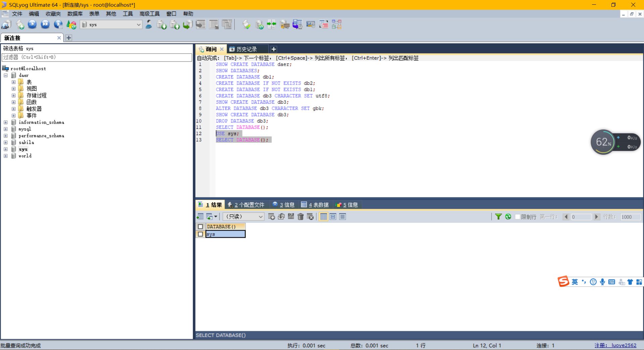The image size is (644, 350).
Task: Close the 询问 query tab
Action: pos(222,49)
